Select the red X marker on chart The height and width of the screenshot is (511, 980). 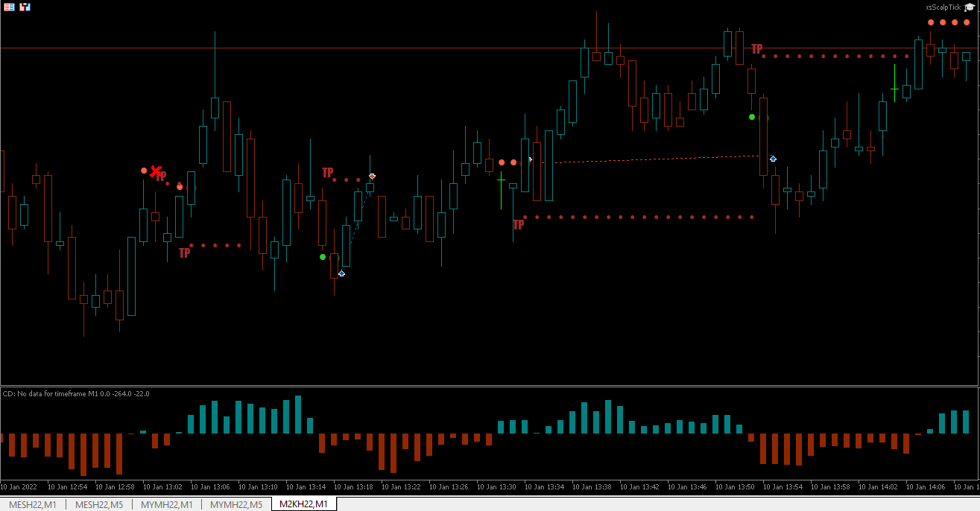tap(156, 171)
